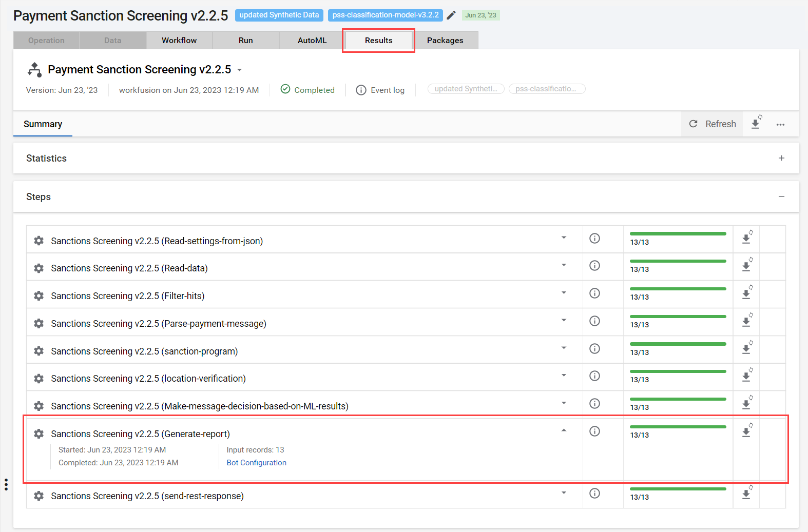This screenshot has height=532, width=808.
Task: Select the Results tab
Action: coord(379,41)
